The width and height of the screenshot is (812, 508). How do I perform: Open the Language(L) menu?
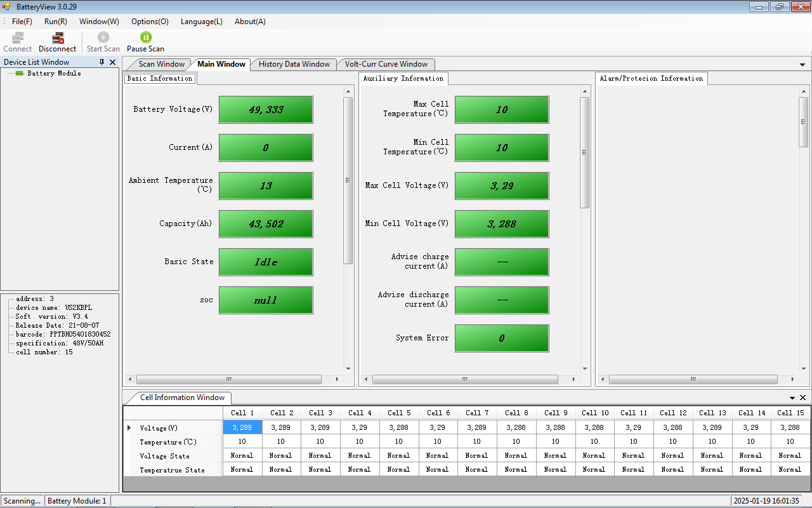pyautogui.click(x=201, y=22)
